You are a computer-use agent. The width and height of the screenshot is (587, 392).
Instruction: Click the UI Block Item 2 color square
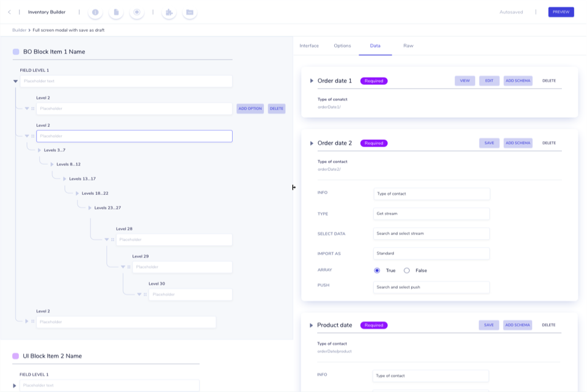click(x=16, y=356)
